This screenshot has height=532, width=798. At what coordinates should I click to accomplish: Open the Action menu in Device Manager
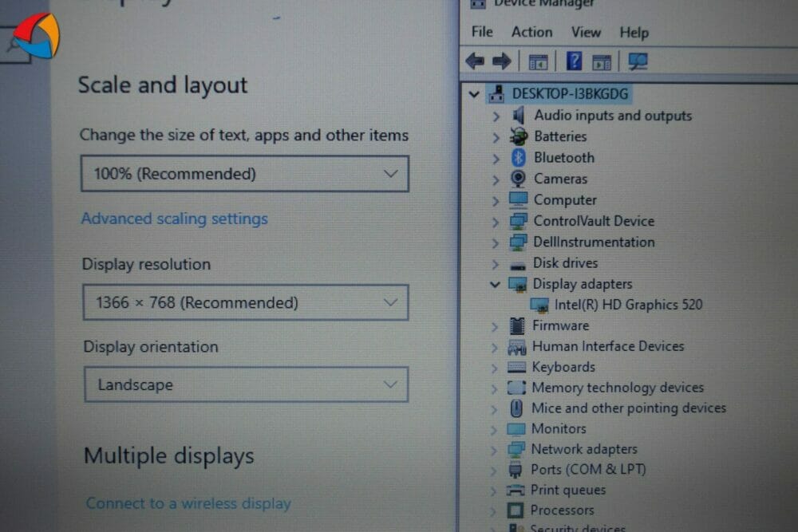pyautogui.click(x=531, y=32)
